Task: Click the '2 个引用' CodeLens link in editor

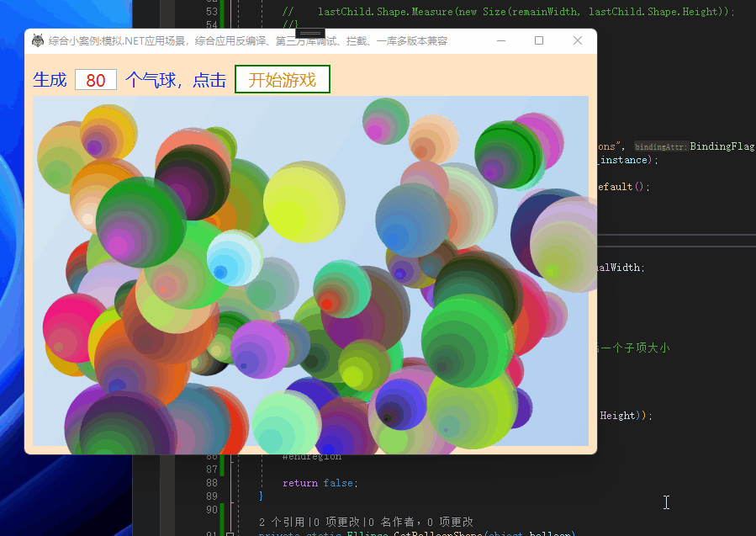Action: click(282, 522)
